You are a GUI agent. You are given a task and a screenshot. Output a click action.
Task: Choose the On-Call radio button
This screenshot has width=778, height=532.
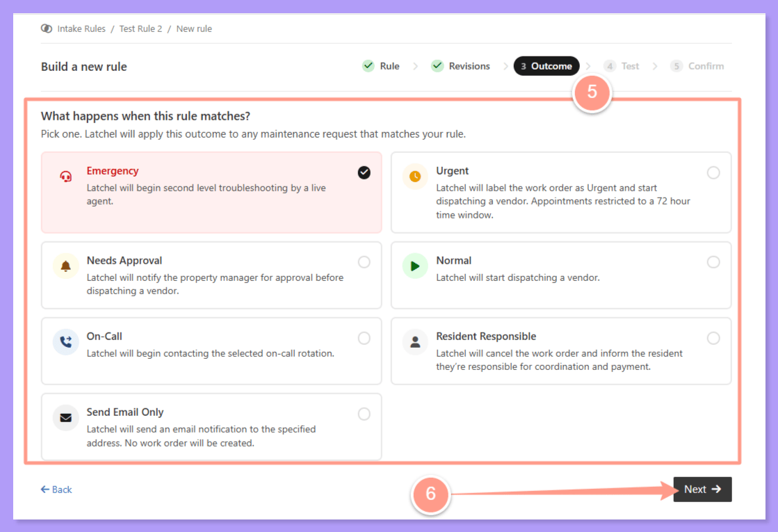click(x=364, y=338)
